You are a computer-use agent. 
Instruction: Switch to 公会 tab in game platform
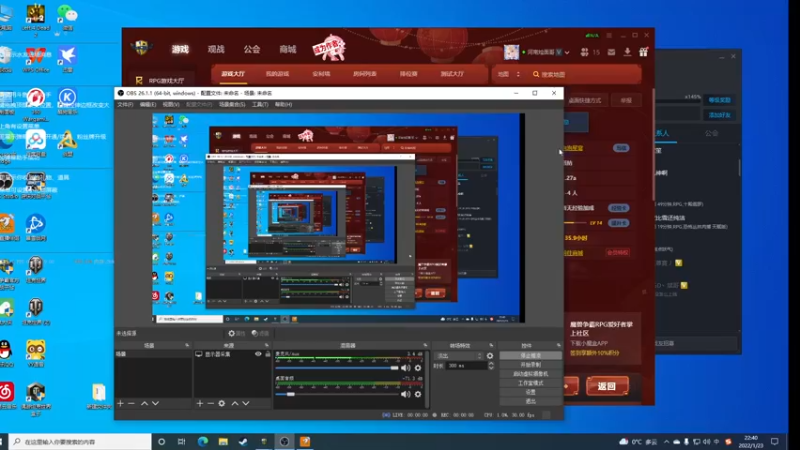[252, 49]
